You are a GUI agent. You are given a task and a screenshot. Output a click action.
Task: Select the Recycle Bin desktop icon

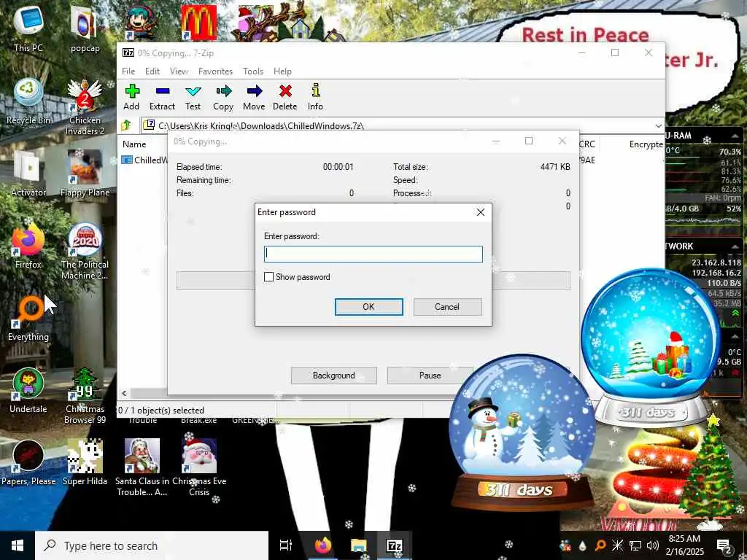click(28, 101)
